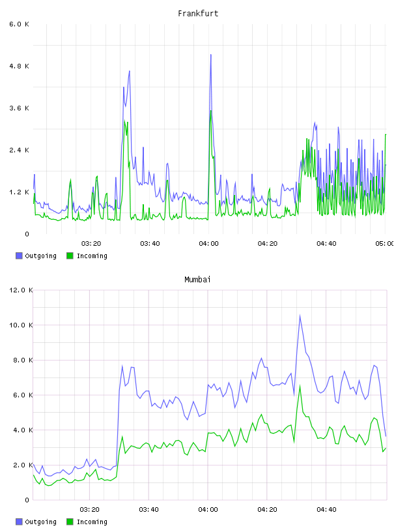Click Frankfurt's 3.6 K axis label

click(x=20, y=108)
